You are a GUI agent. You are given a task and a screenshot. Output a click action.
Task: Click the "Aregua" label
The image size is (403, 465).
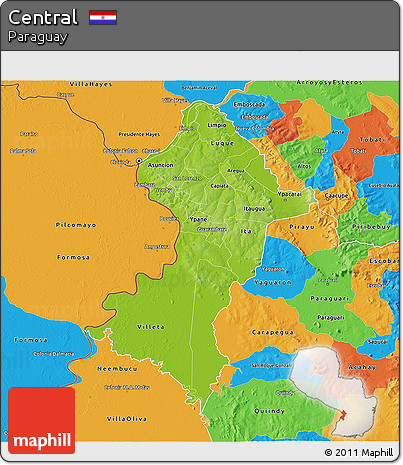236,171
